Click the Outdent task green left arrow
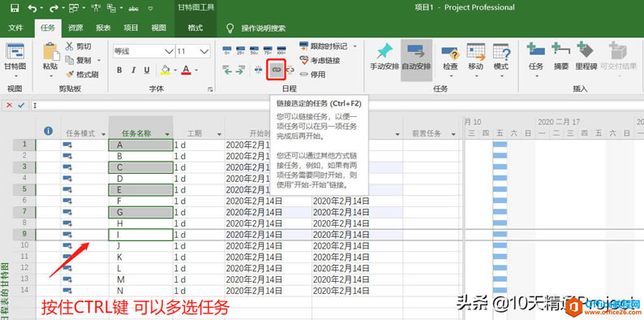The height and width of the screenshot is (320, 644). [x=227, y=71]
